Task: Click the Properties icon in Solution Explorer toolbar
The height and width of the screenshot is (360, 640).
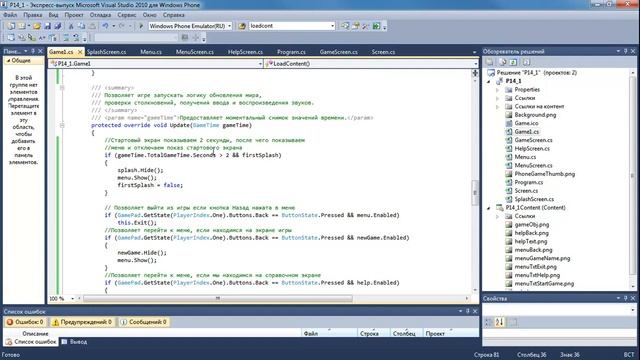Action: tap(489, 62)
